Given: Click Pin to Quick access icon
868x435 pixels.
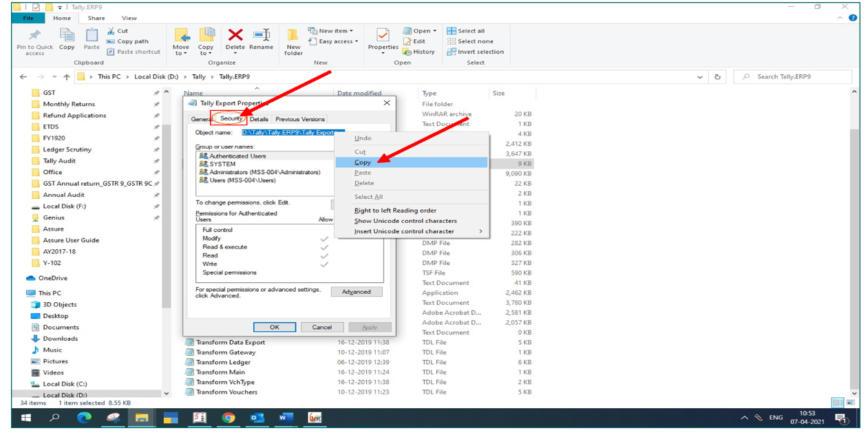Looking at the screenshot, I should click(34, 34).
